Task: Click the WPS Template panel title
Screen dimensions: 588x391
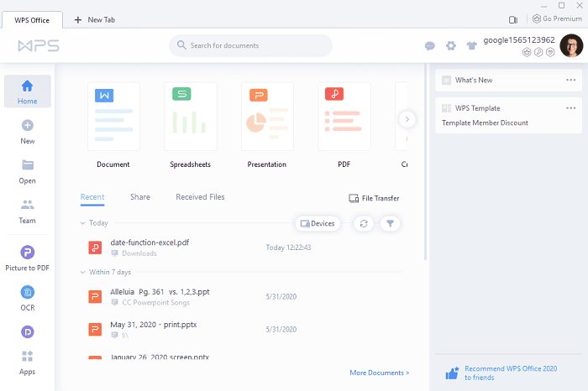Action: (x=477, y=108)
